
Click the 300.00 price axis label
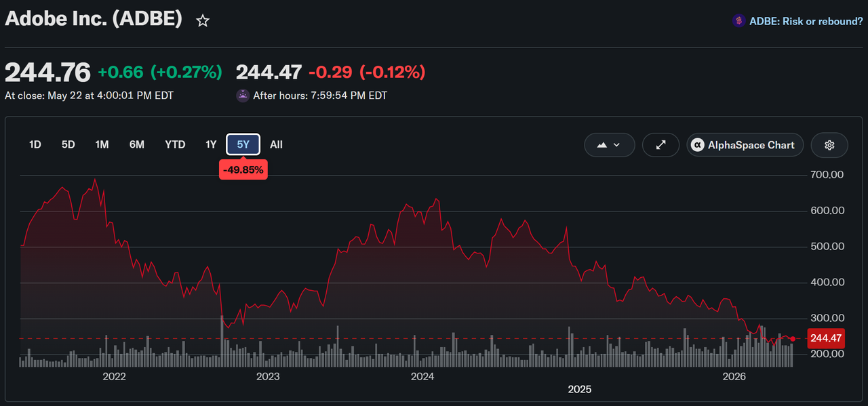coord(827,319)
